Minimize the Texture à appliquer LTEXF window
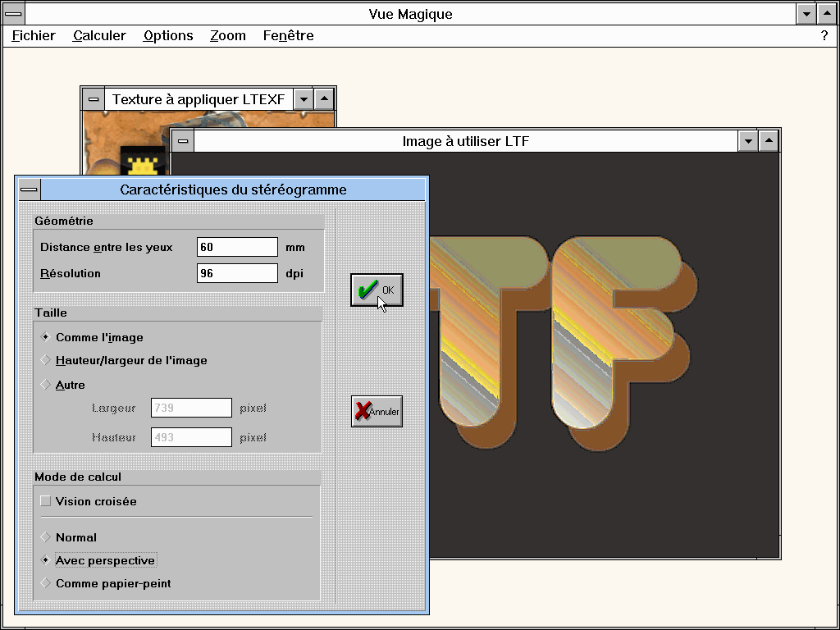 click(304, 99)
